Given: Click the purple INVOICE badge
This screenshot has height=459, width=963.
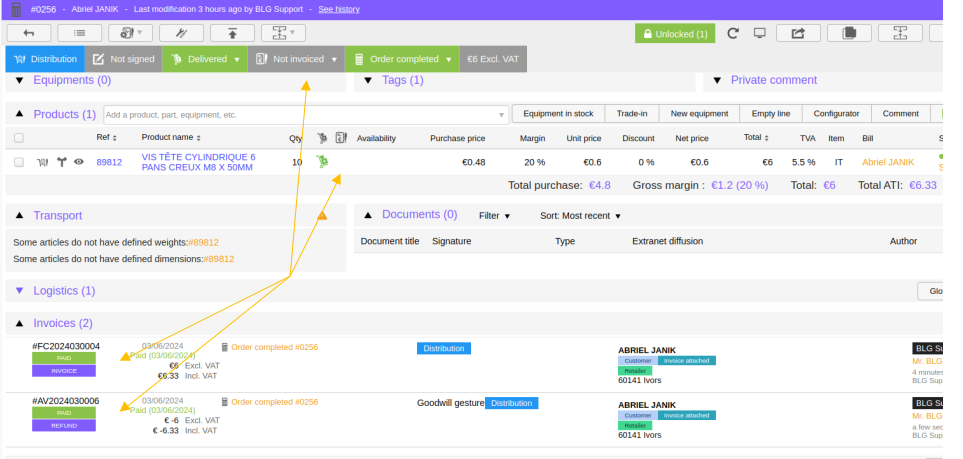Looking at the screenshot, I should pyautogui.click(x=64, y=371).
